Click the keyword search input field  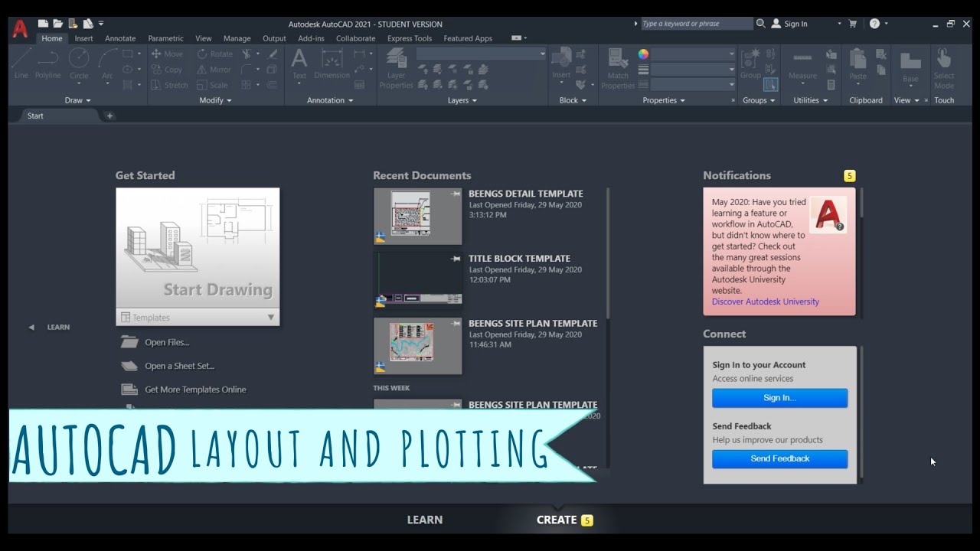(696, 24)
